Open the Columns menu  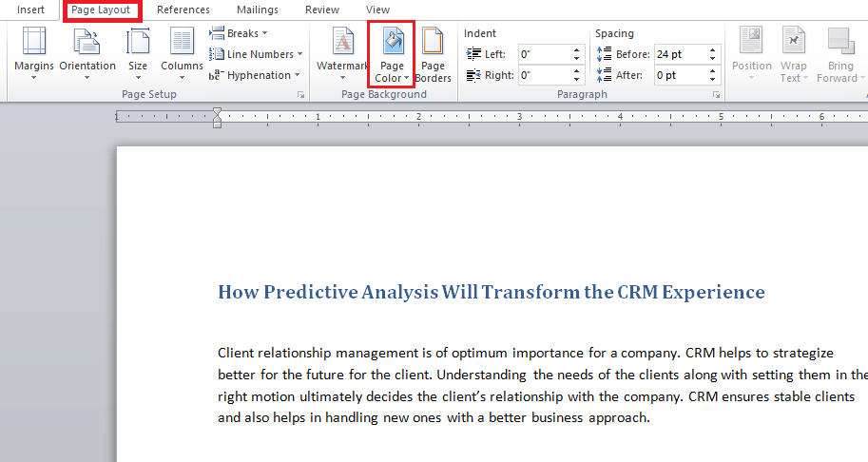click(x=182, y=53)
